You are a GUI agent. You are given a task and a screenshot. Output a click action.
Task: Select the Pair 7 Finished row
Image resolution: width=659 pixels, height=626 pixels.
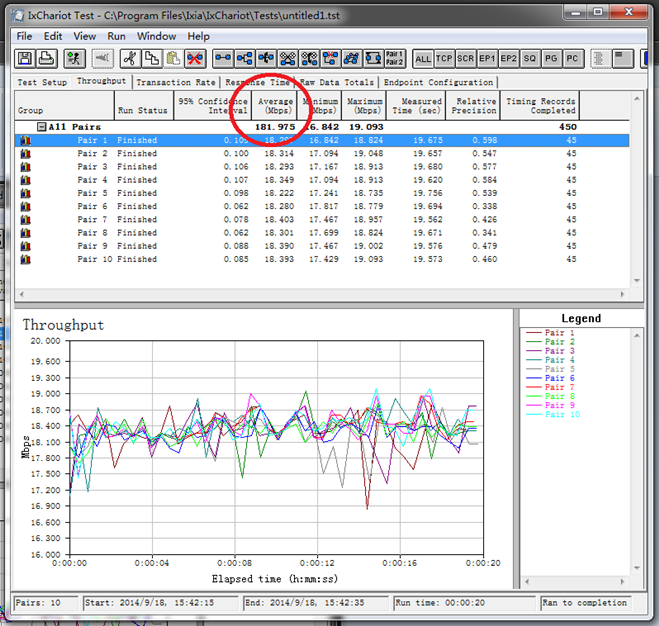pos(322,219)
